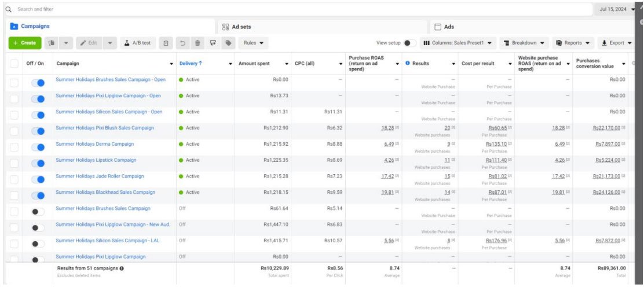Open Summer Holidays Brushes Sales Campaign link (Off row)
The image size is (644, 288).
point(103,208)
